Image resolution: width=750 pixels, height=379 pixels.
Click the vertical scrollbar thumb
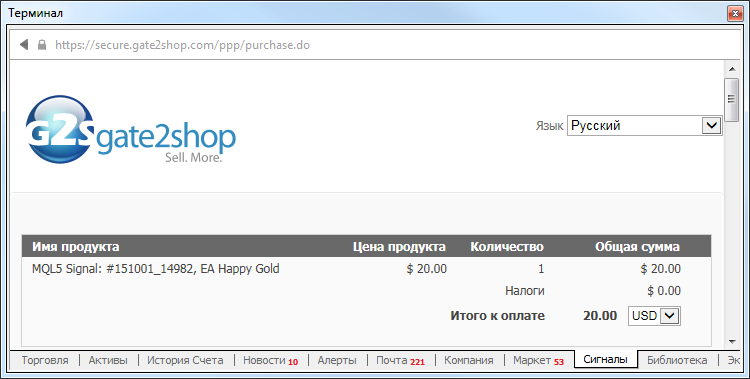tap(731, 99)
